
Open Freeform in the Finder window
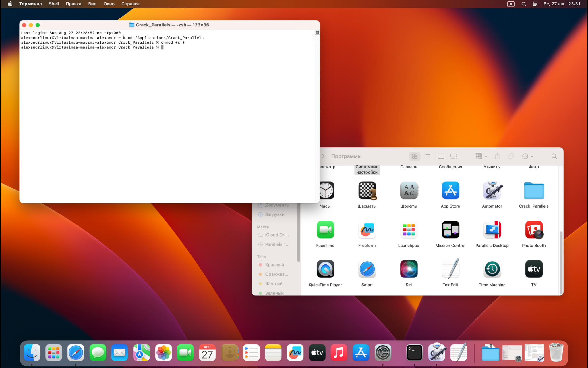point(367,230)
